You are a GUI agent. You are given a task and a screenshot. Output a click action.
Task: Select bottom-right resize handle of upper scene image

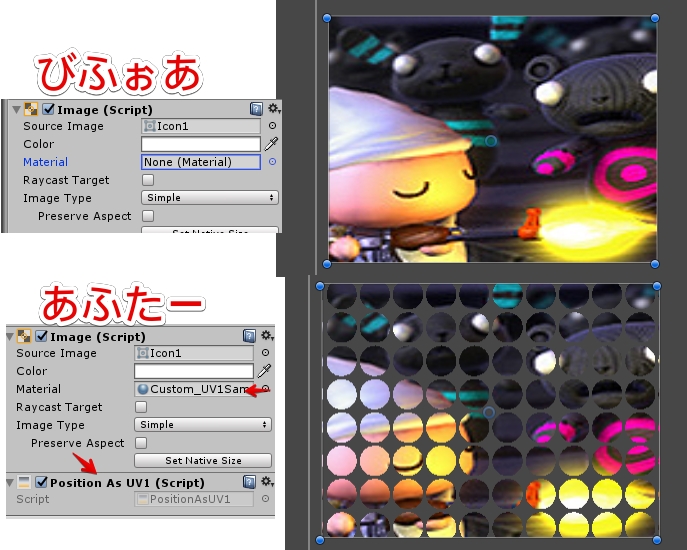tap(655, 264)
